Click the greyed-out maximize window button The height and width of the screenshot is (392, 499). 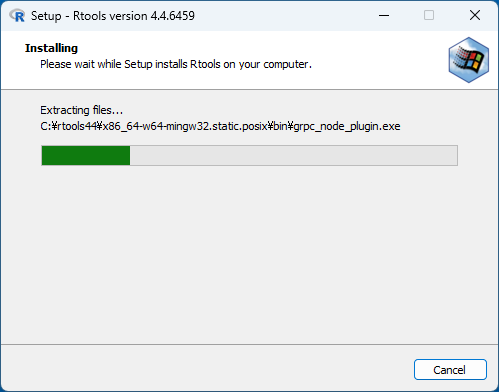429,15
